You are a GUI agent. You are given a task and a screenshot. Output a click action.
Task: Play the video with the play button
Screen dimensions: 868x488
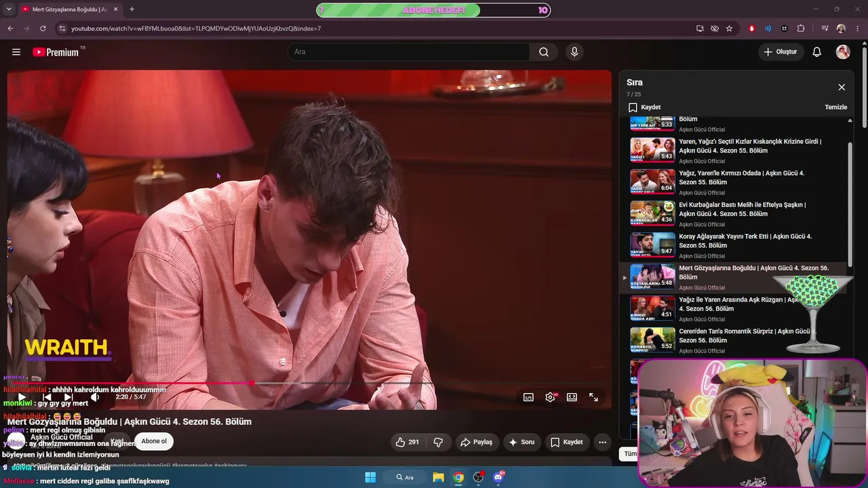point(22,397)
